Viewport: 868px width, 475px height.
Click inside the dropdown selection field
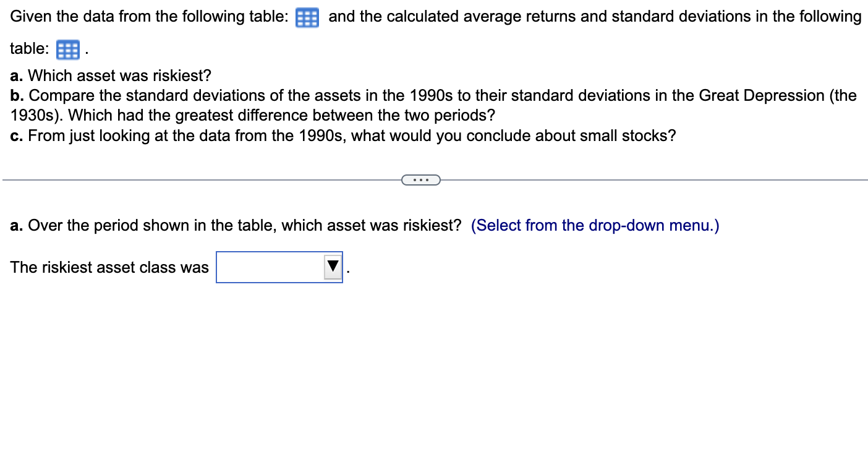point(269,267)
